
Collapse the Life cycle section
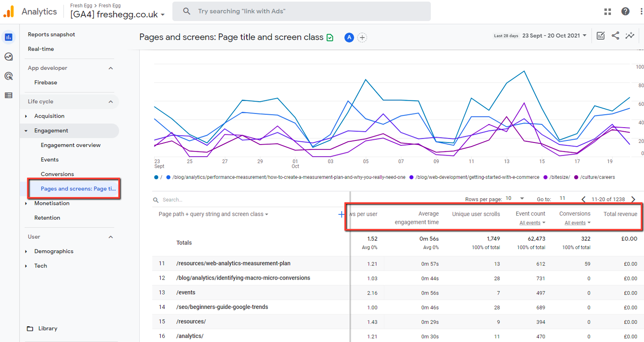tap(111, 102)
